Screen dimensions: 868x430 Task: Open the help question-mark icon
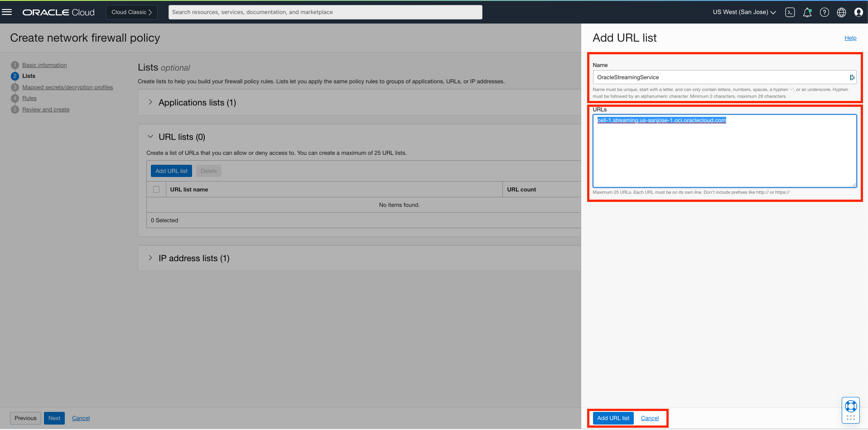point(824,12)
